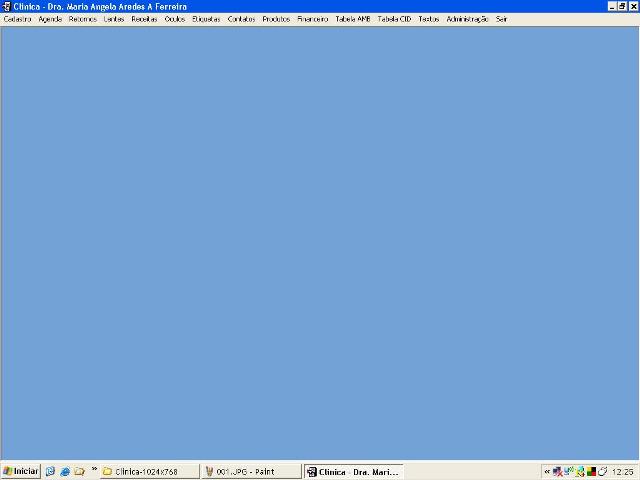Restore down the Clínica window

pyautogui.click(x=622, y=7)
